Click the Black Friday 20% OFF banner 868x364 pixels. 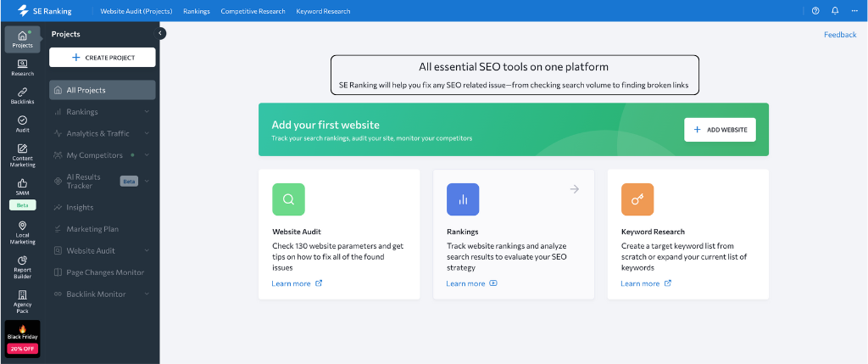coord(22,339)
